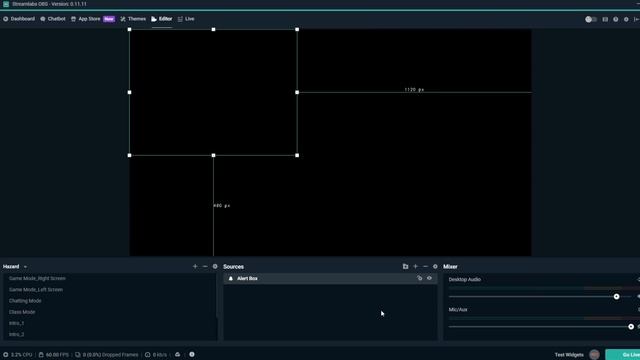Click the round info icon in status bar
Viewport: 640px width, 360px height.
click(192, 355)
